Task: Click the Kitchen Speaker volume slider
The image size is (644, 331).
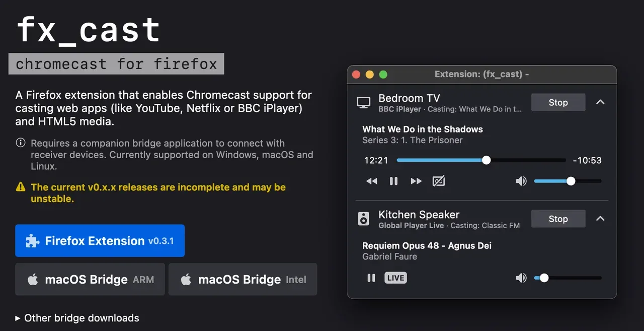Action: pyautogui.click(x=568, y=278)
